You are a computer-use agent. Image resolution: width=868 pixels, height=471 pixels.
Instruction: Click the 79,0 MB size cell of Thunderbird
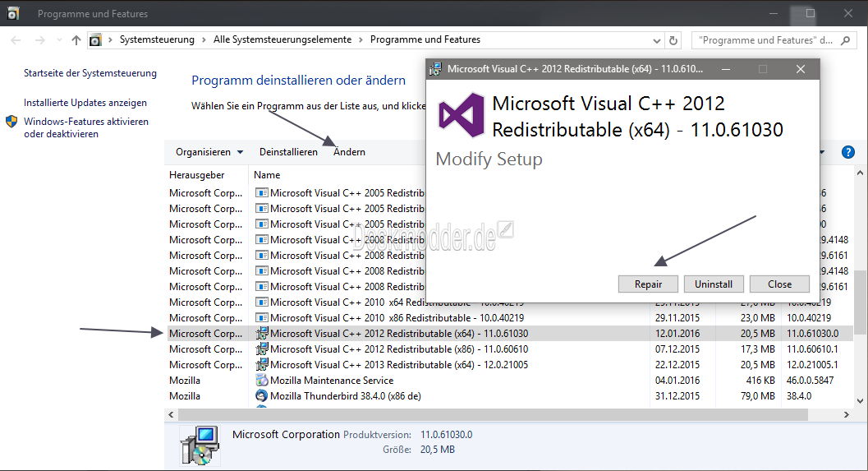(x=757, y=395)
